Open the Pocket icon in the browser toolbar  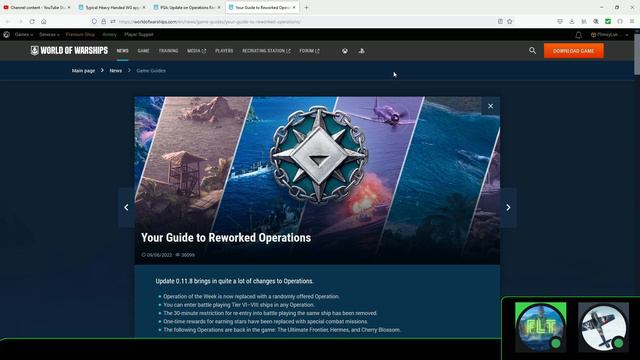560,22
